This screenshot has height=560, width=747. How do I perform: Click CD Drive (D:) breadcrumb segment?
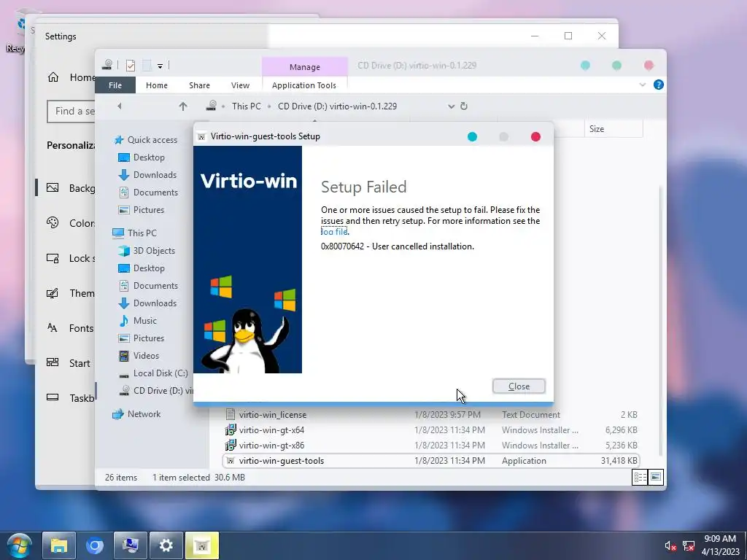pos(337,106)
